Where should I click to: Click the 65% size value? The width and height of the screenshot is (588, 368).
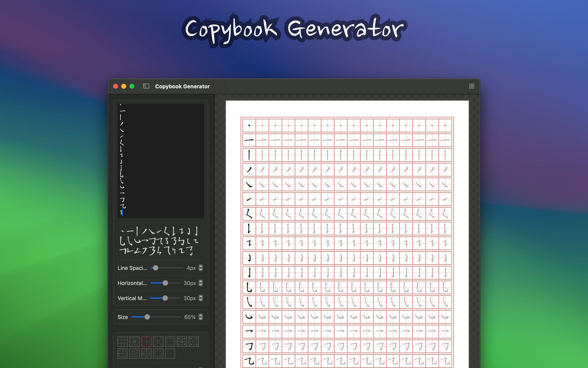click(190, 317)
